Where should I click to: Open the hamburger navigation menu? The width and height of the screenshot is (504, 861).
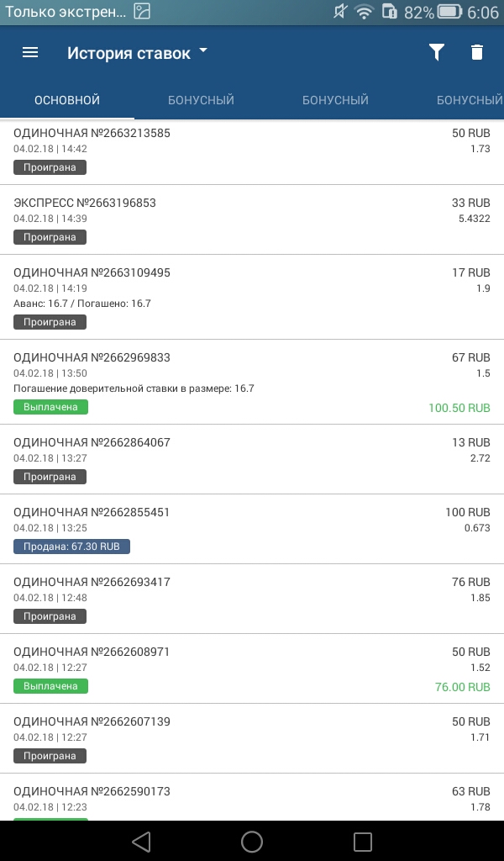coord(30,52)
